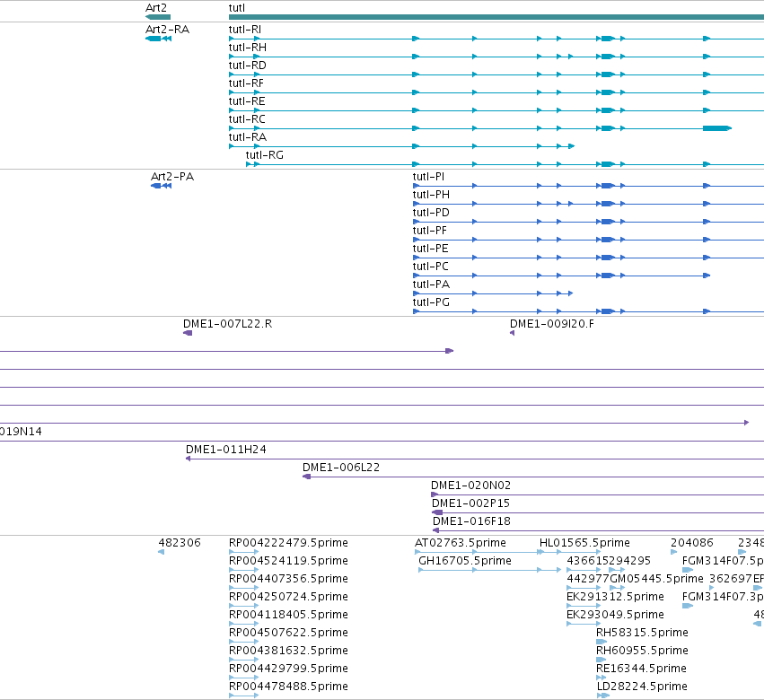Click the Art2-RA transcript label

point(167,30)
